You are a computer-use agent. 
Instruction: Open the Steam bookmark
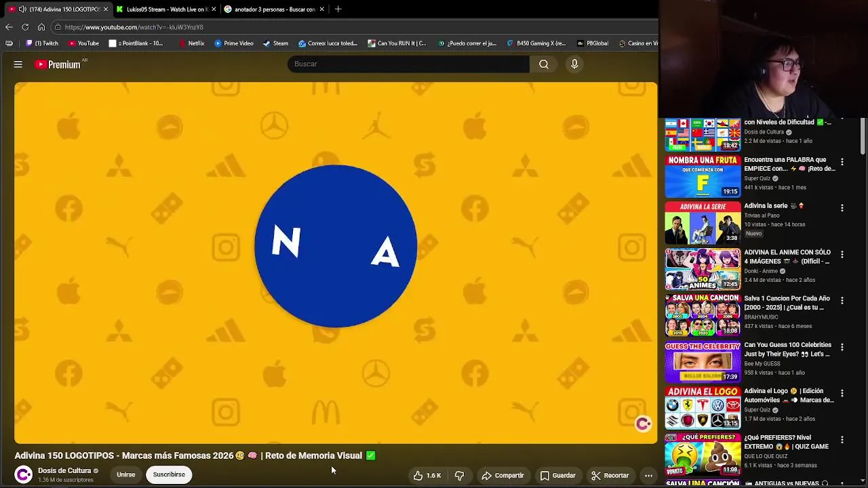tap(276, 43)
